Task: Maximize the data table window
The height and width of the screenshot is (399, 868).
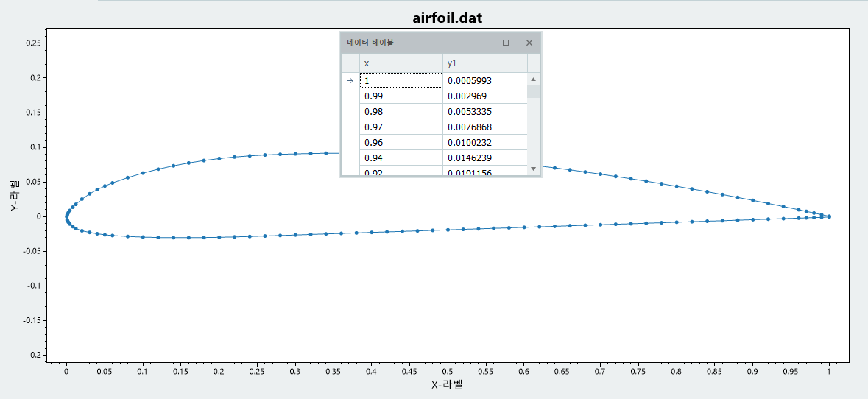Action: tap(505, 43)
